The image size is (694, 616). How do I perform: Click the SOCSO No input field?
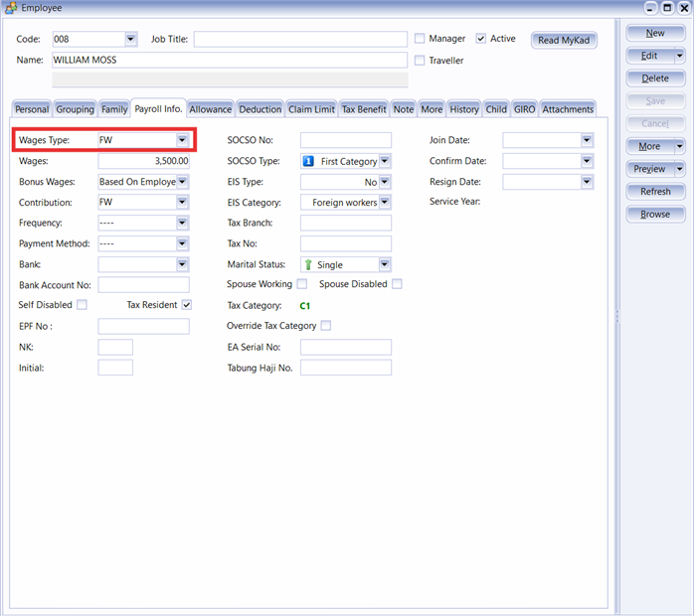345,141
